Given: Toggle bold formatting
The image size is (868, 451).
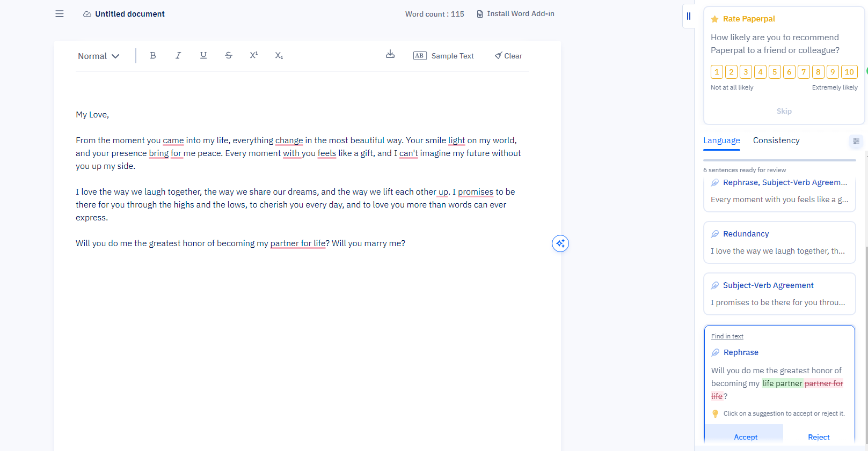Looking at the screenshot, I should pyautogui.click(x=153, y=56).
